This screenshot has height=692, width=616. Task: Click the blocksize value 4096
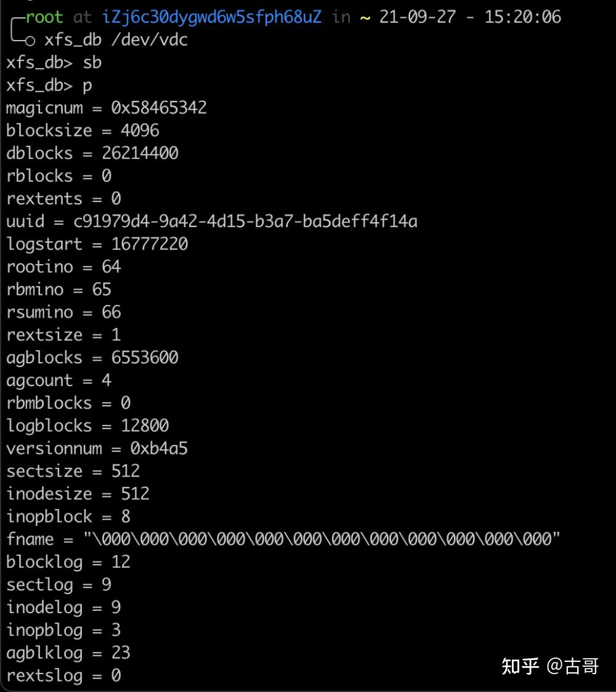[140, 131]
